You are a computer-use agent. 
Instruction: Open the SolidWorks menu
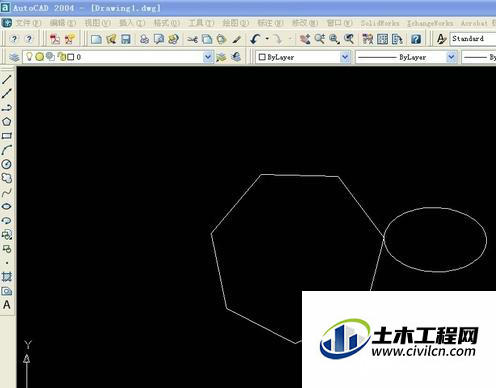[380, 23]
